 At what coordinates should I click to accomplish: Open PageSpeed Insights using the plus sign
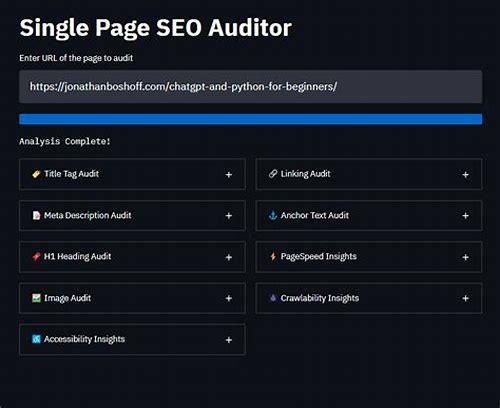465,257
